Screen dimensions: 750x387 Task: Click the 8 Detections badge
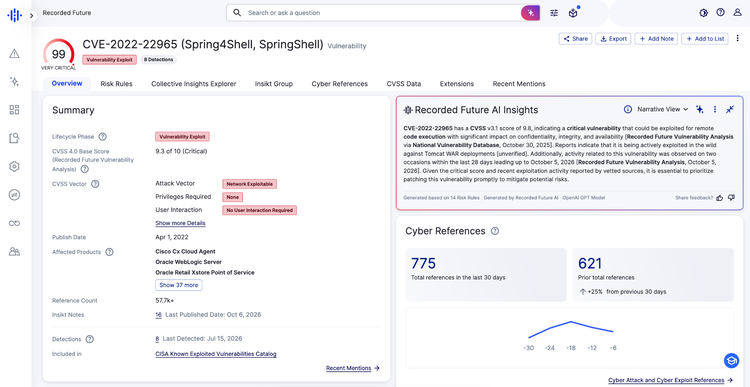pyautogui.click(x=158, y=60)
